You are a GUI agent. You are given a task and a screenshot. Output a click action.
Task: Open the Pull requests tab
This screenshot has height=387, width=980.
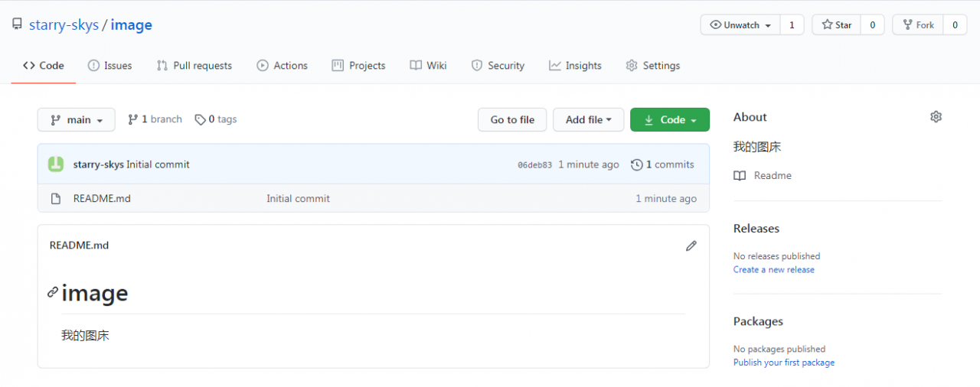(x=194, y=66)
